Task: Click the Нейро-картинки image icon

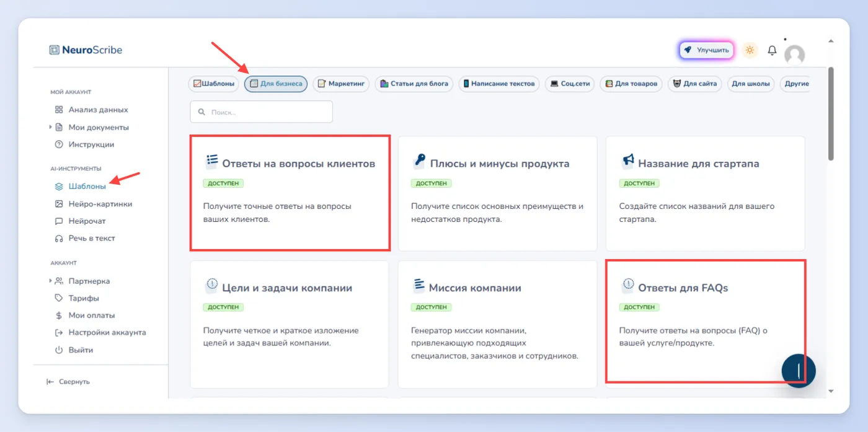Action: click(x=59, y=204)
